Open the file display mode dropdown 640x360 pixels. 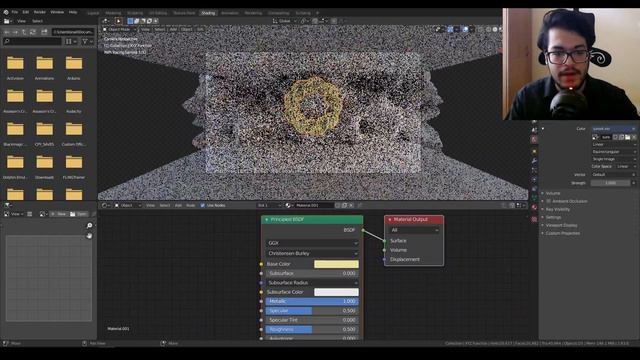pos(70,41)
